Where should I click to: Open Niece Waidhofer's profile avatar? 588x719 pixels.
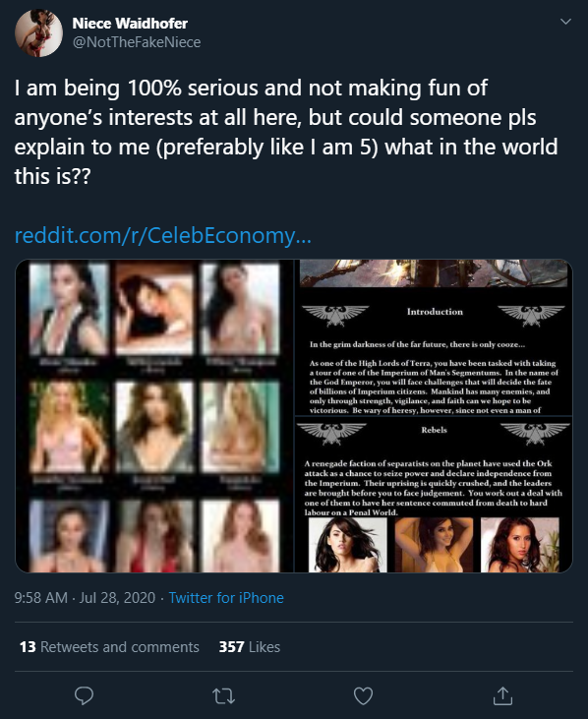38,33
